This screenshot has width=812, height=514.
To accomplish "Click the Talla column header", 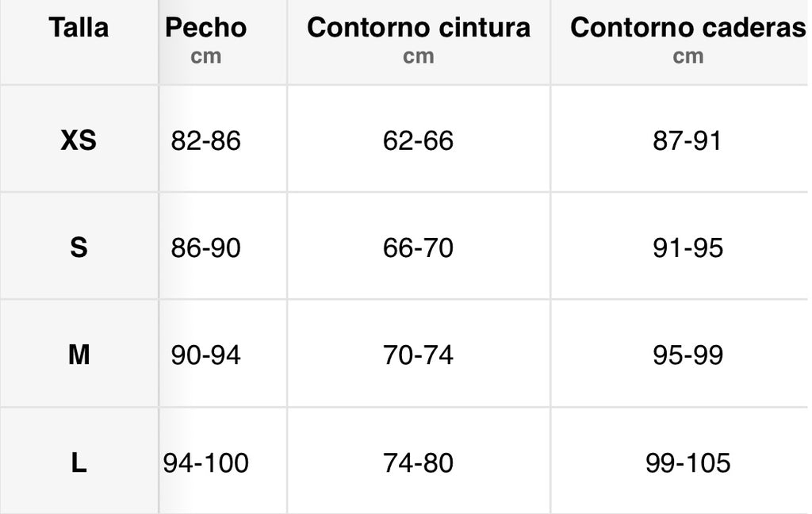I will 79,28.
